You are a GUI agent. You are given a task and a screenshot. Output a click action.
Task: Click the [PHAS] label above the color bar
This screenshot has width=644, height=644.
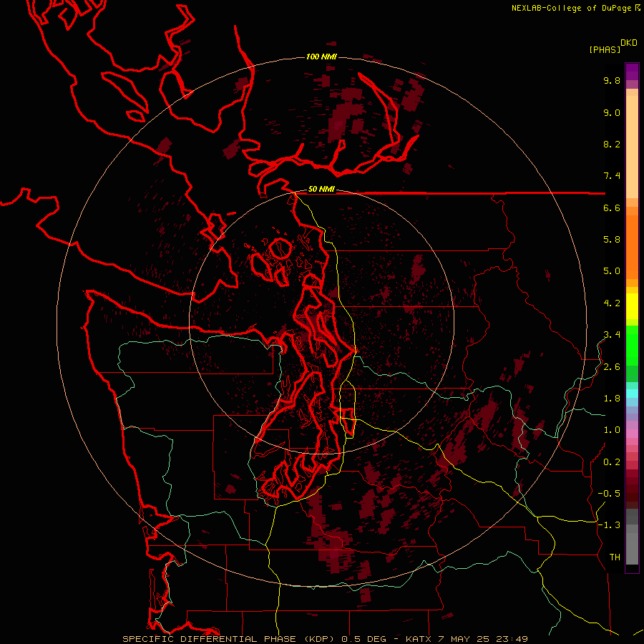605,50
